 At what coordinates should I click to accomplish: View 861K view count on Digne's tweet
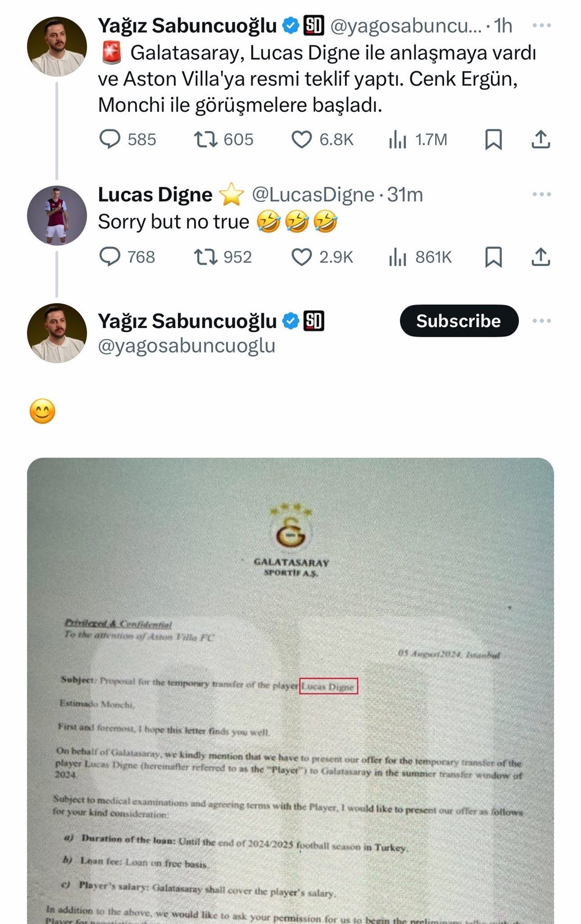[x=398, y=257]
